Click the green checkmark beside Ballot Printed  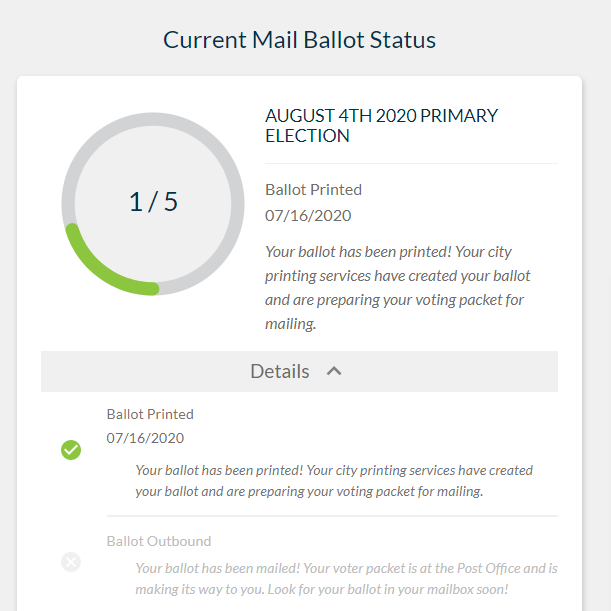[71, 450]
